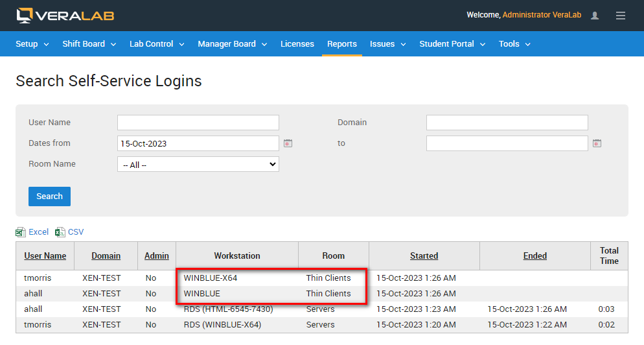Sort table by Ended column
644x345 pixels.
coord(535,256)
